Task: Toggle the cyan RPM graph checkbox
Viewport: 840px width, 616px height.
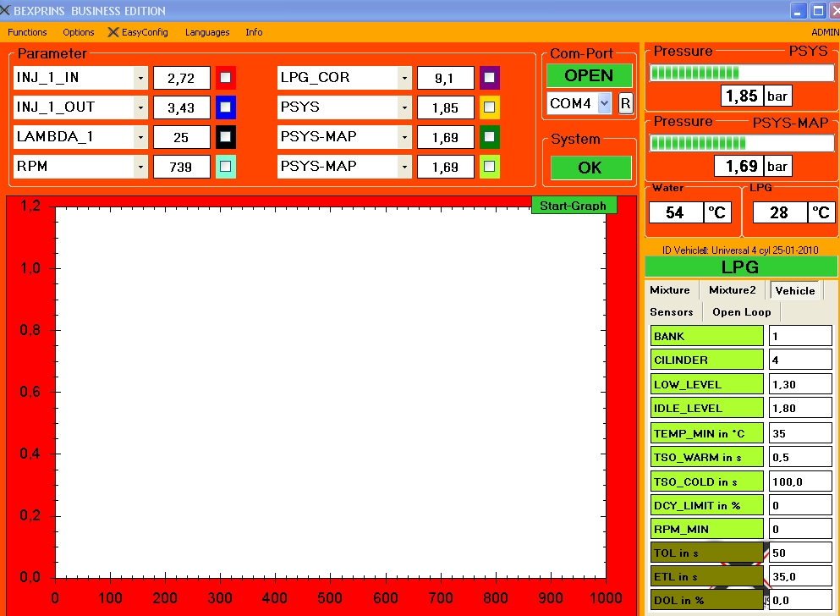Action: pyautogui.click(x=225, y=167)
